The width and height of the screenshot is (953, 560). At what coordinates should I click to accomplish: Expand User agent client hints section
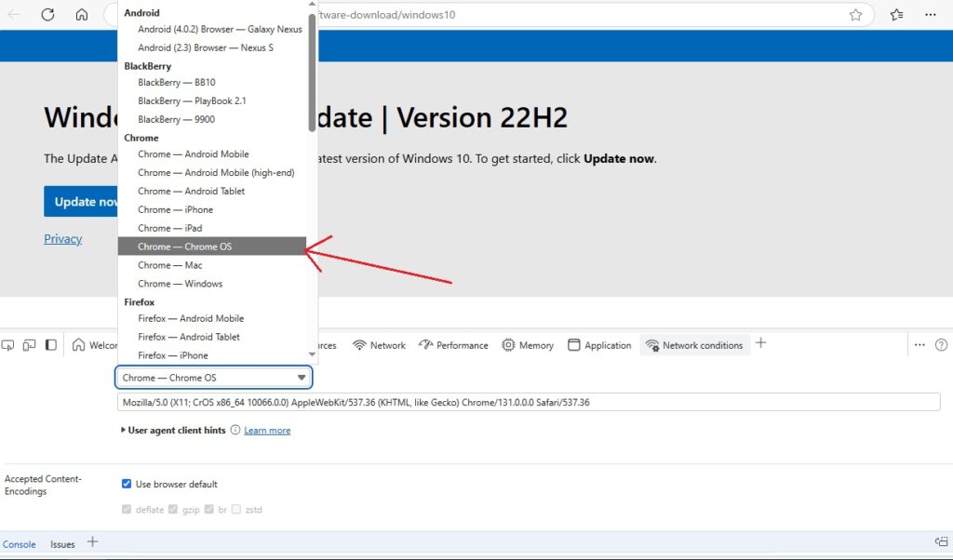click(x=124, y=430)
